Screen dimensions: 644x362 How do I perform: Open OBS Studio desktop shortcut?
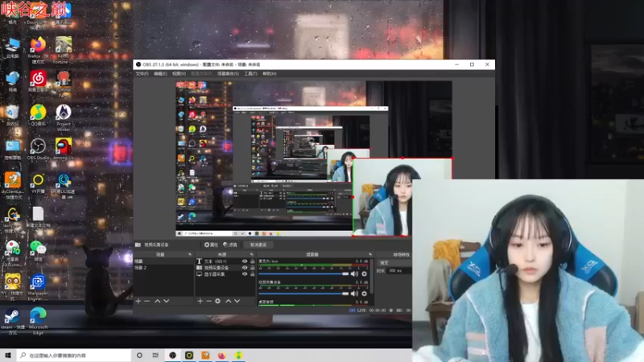[38, 149]
